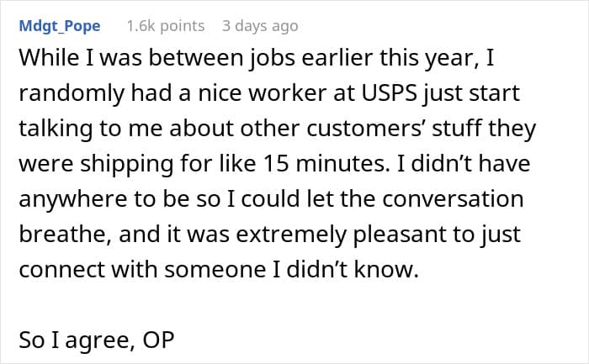
Task: Click the word "breathe" in the comment
Action: (61, 234)
